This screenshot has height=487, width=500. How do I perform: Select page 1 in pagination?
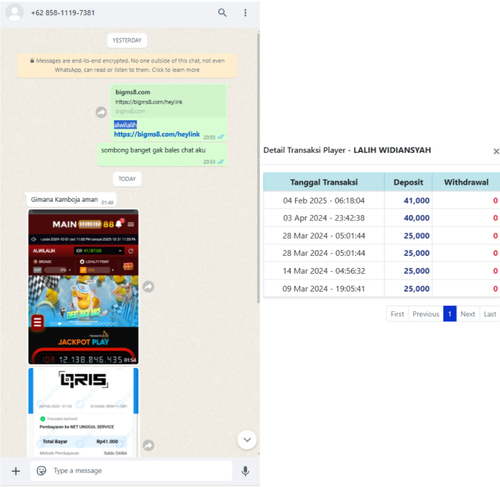(x=450, y=314)
